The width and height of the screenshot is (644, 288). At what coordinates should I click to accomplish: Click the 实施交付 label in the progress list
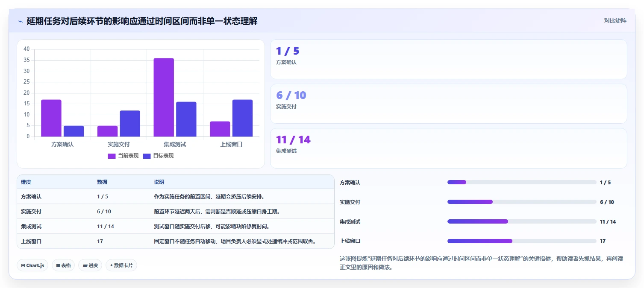[x=350, y=202]
